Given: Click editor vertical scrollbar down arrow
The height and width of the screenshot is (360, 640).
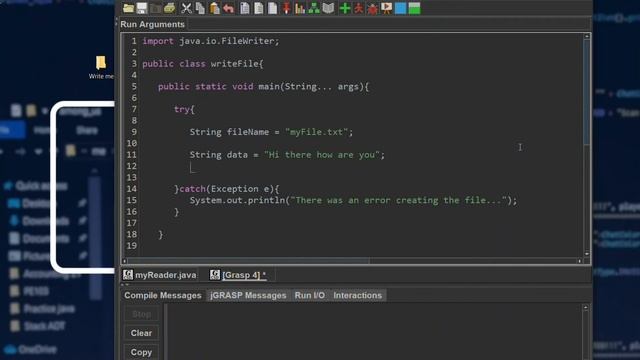Looking at the screenshot, I should [x=587, y=254].
